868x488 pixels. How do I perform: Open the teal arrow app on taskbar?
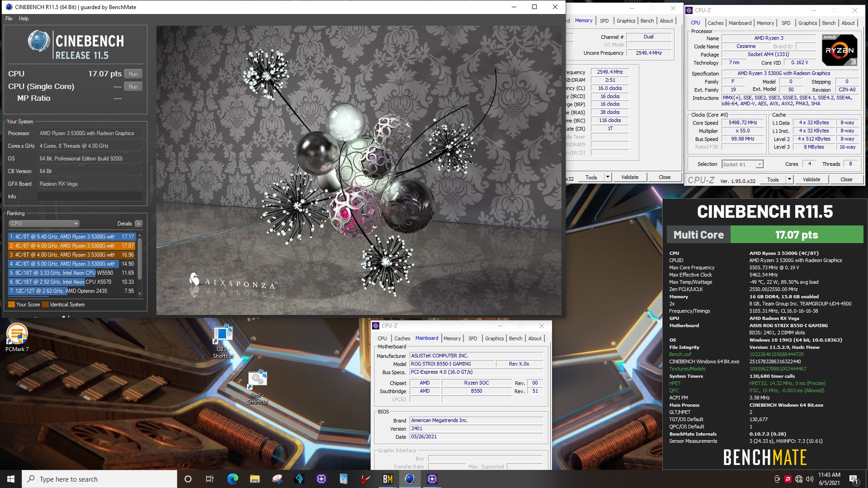coord(299,479)
